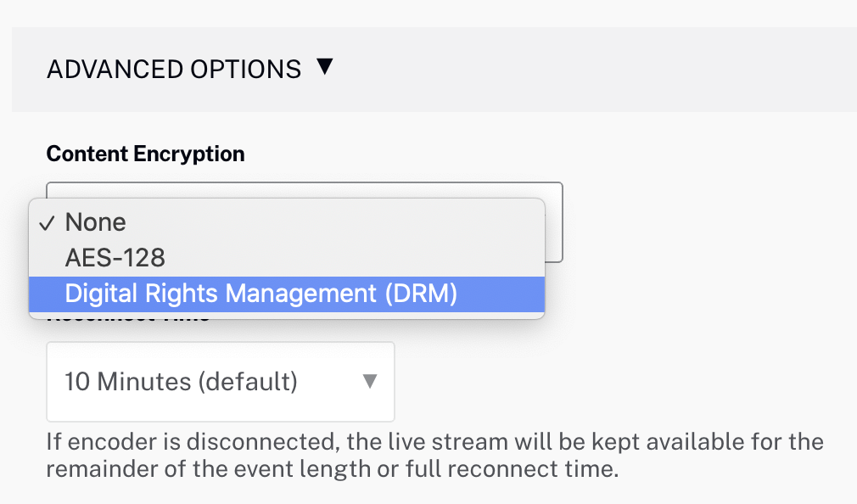
Task: Click inside the Reconnect Time selector box
Action: [x=221, y=382]
